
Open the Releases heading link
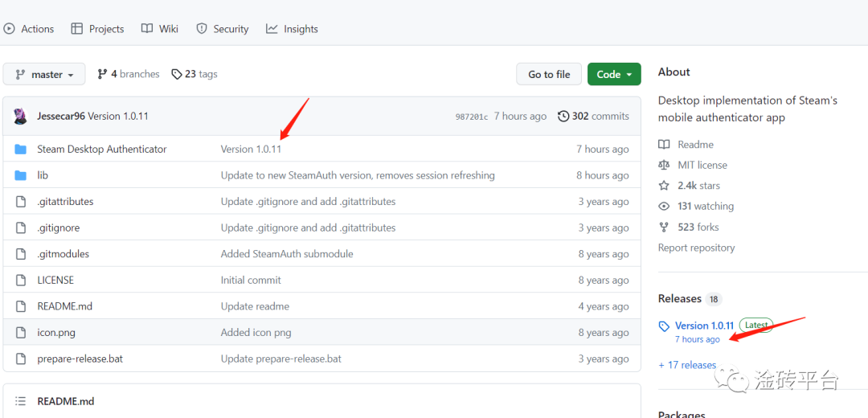click(x=680, y=298)
